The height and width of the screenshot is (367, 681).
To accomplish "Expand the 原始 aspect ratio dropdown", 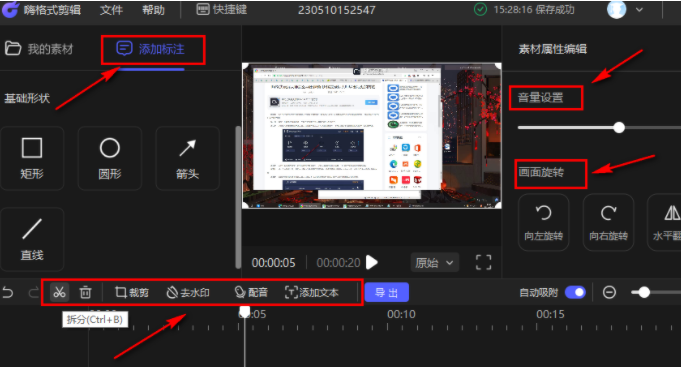I will [434, 263].
